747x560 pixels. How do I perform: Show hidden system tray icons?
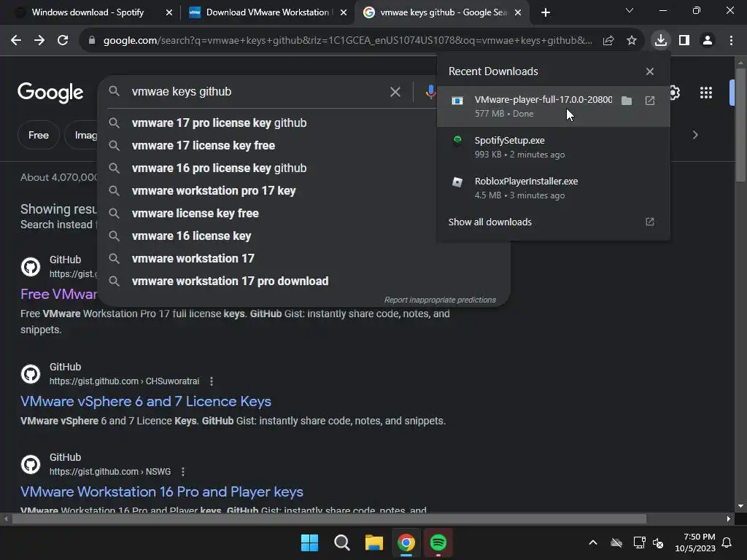tap(593, 542)
